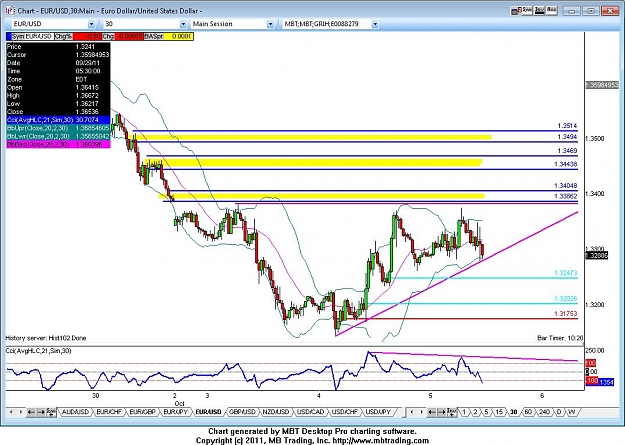Open the linked windows icon in title bar
Image resolution: width=625 pixels, height=445 pixels.
pyautogui.click(x=515, y=10)
